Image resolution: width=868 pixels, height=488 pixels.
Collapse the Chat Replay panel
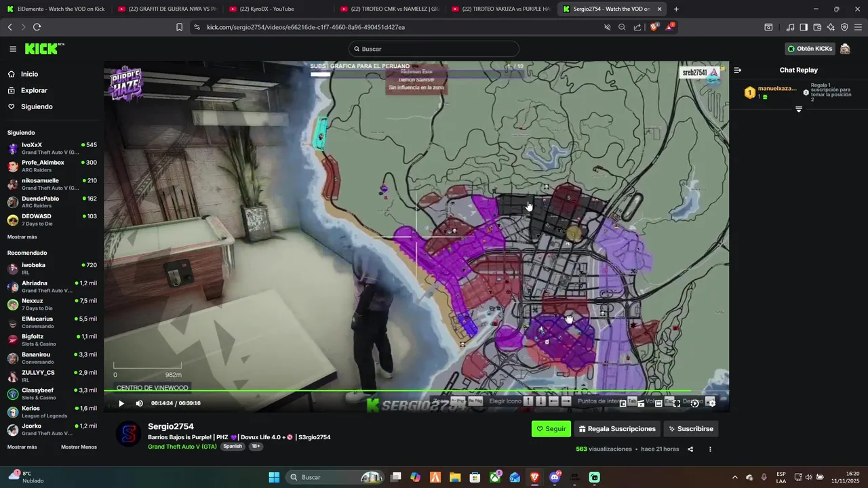(x=738, y=70)
